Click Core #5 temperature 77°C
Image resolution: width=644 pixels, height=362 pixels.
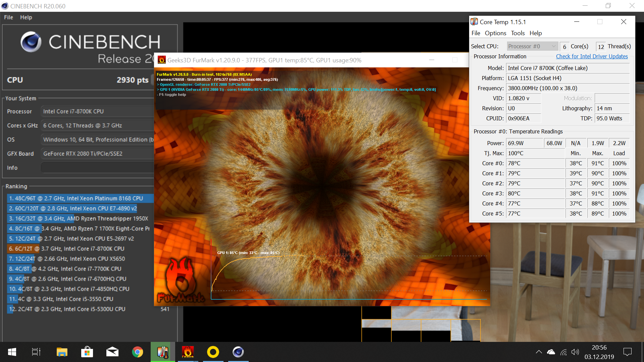tap(535, 214)
